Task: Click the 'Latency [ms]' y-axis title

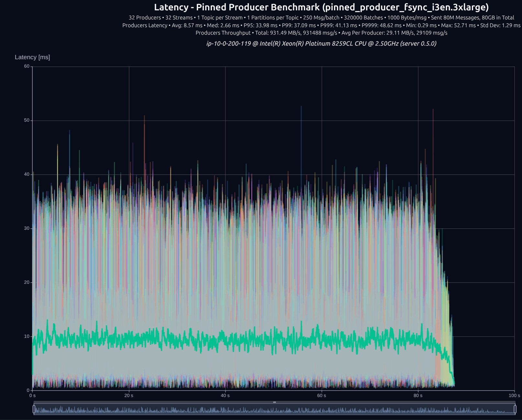Action: tap(32, 57)
